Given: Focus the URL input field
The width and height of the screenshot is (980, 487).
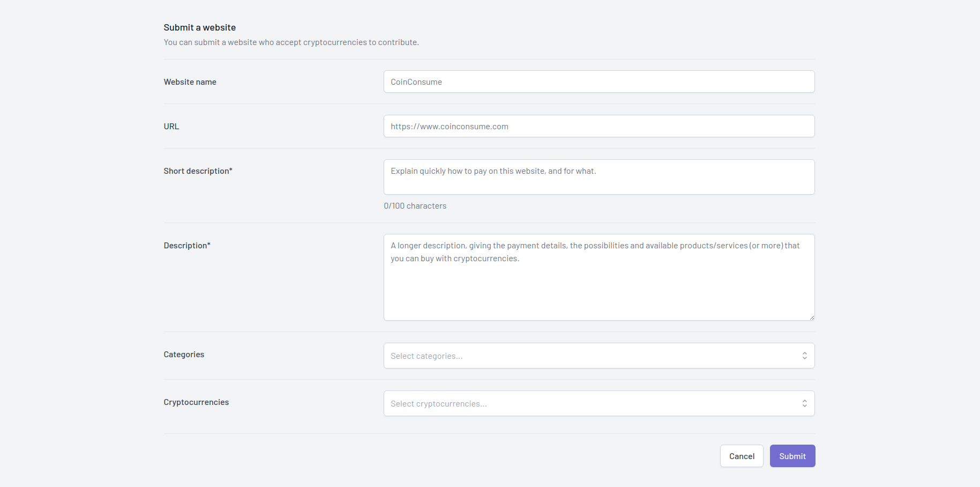Looking at the screenshot, I should 599,126.
